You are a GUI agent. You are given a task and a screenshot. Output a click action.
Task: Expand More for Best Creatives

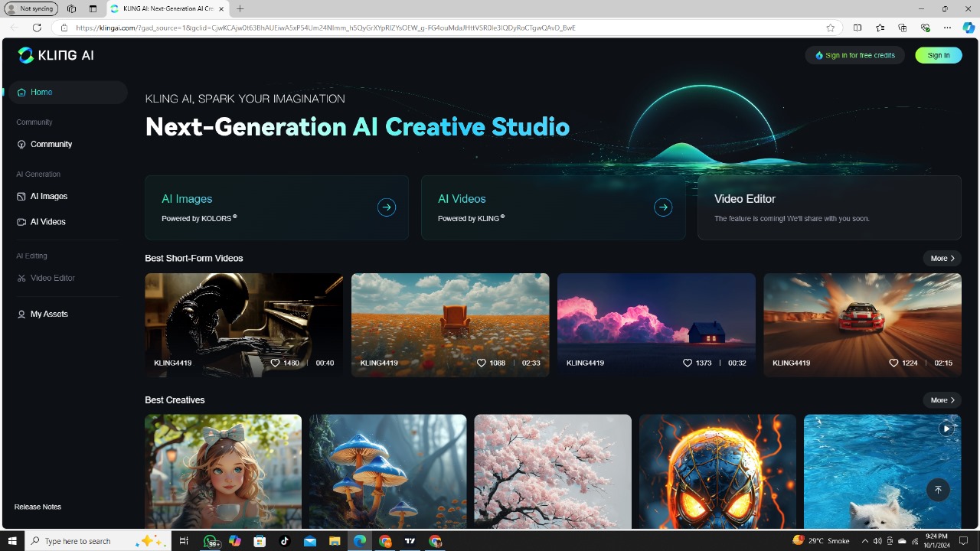(942, 399)
